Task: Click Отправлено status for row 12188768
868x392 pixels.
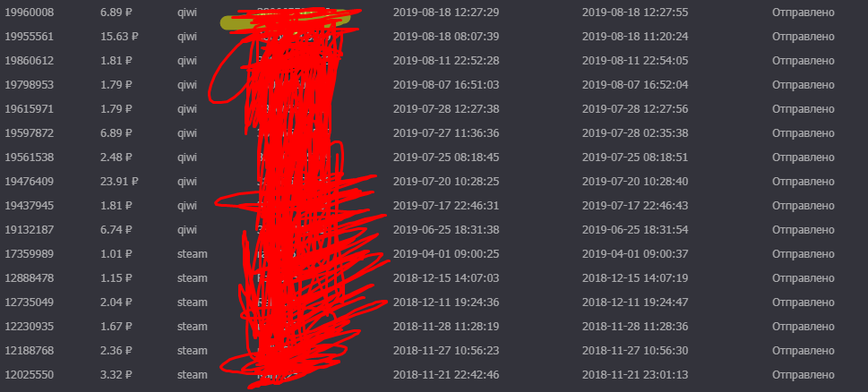Action: coord(804,351)
